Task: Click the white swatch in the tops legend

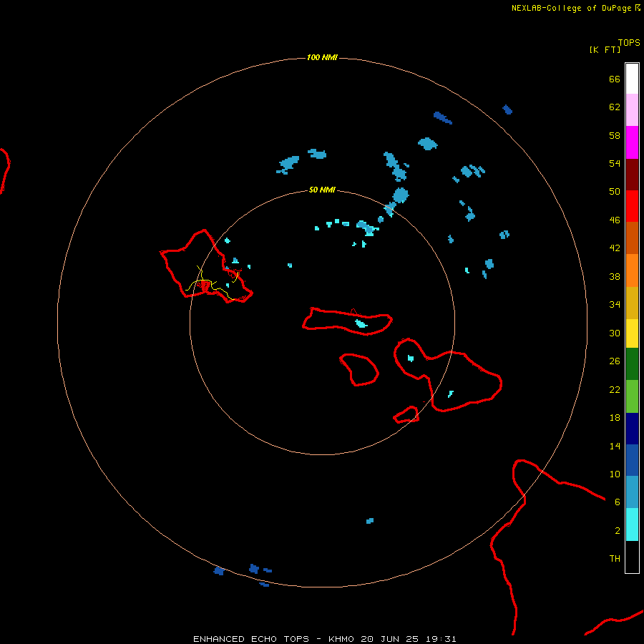Action: [632, 79]
